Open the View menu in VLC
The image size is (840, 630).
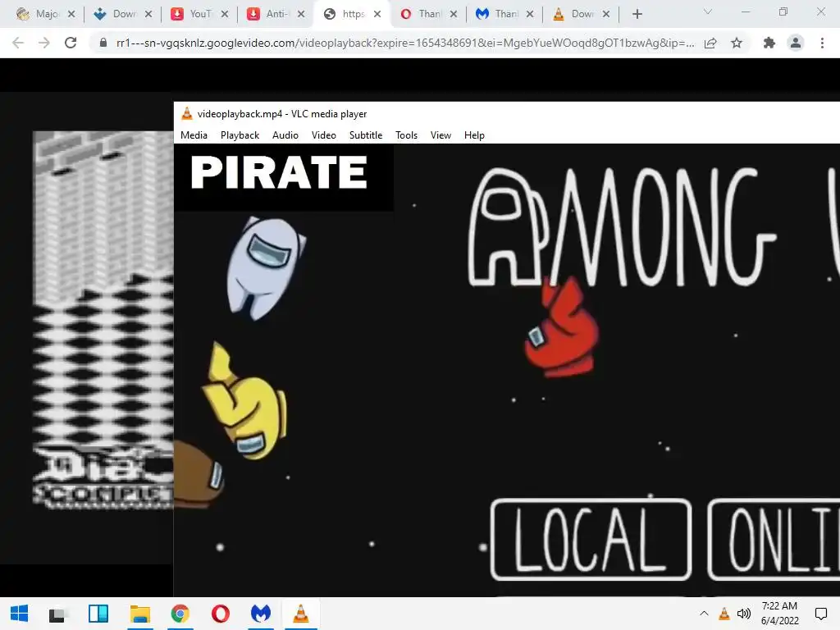[x=441, y=135]
